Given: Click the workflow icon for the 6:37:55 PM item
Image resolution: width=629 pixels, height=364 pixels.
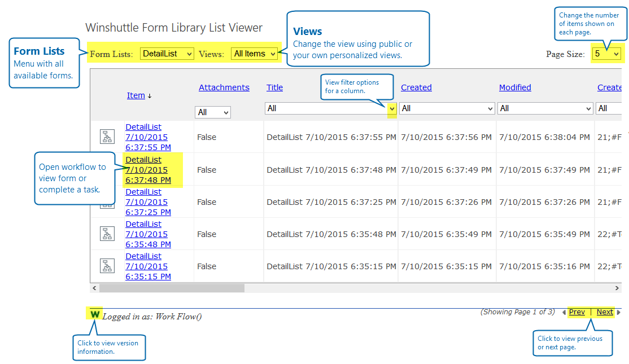Looking at the screenshot, I should coord(107,137).
